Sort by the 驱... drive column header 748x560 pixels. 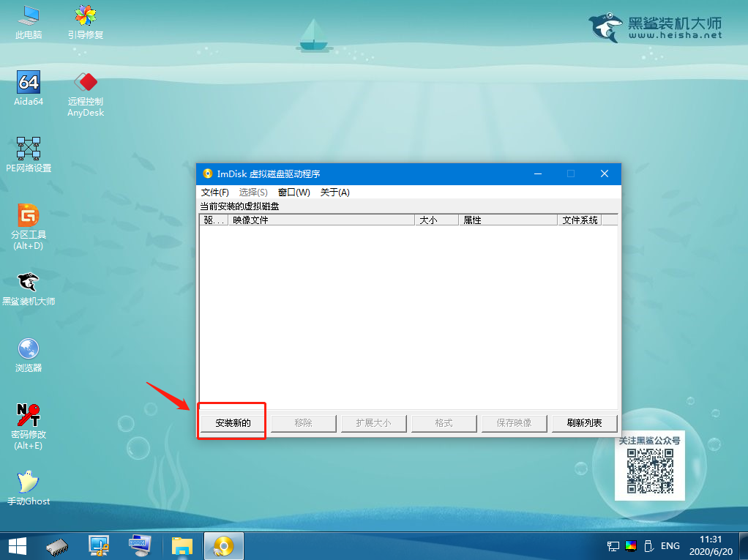(214, 220)
